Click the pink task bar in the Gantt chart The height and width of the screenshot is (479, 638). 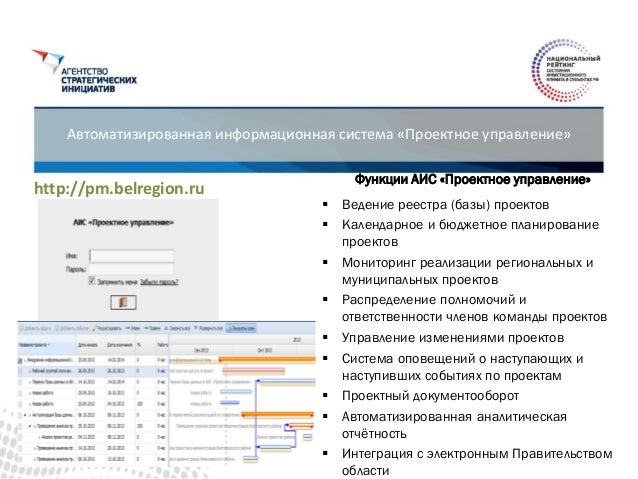(253, 370)
